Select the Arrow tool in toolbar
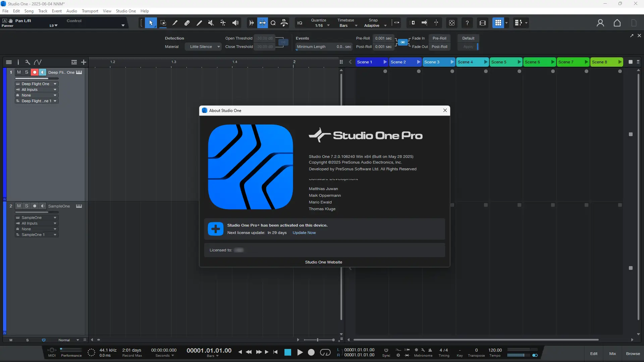 tap(151, 23)
